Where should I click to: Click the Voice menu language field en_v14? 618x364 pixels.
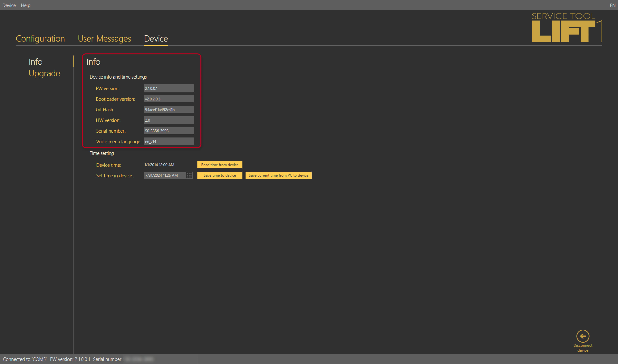[x=169, y=141]
